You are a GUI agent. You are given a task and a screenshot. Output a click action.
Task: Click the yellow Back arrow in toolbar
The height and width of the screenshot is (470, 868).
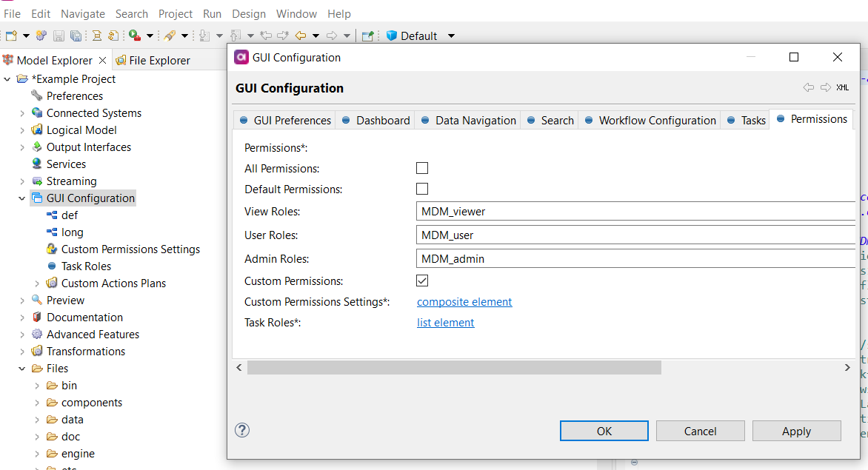301,36
